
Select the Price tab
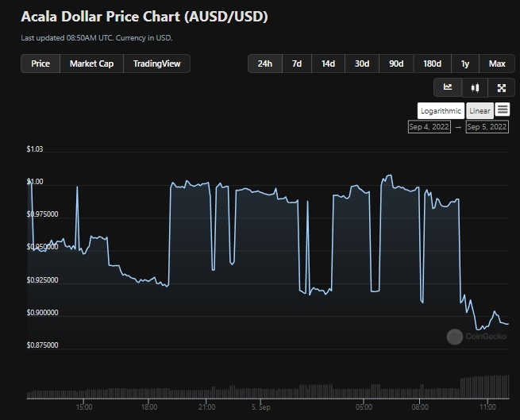pos(40,64)
